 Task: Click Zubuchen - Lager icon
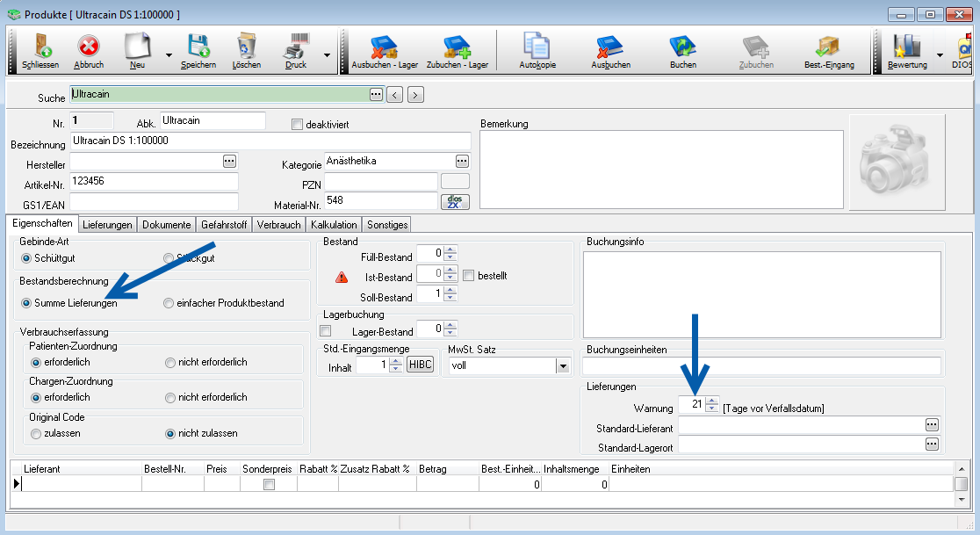457,47
